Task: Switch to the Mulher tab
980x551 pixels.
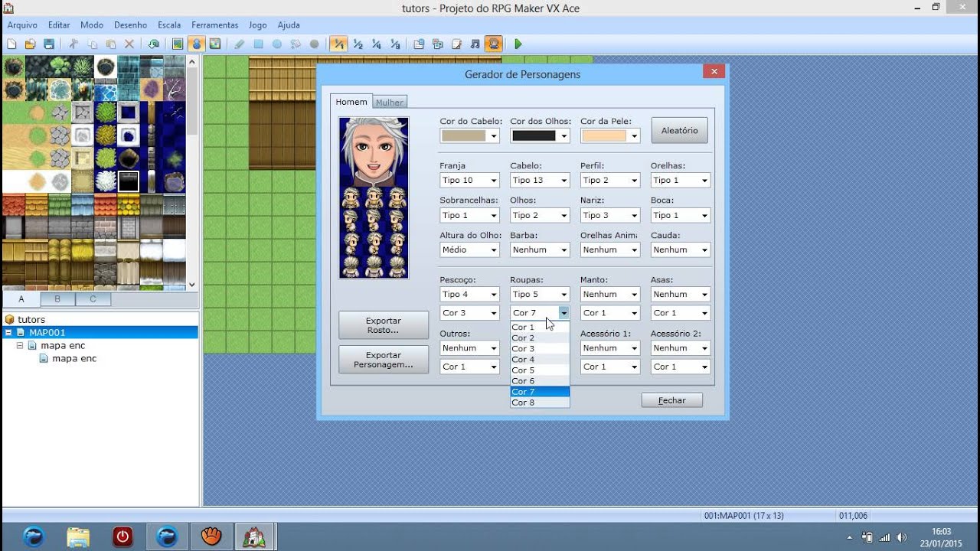Action: click(x=390, y=102)
